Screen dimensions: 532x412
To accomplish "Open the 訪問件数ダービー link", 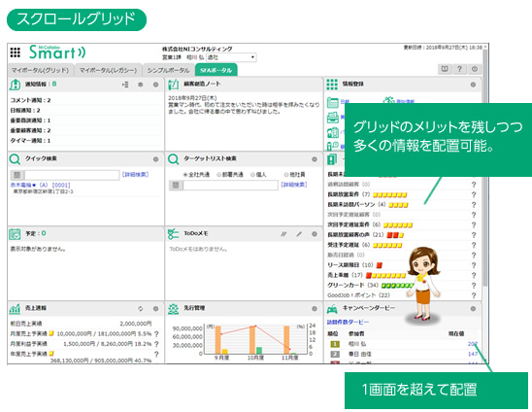I will pyautogui.click(x=348, y=322).
